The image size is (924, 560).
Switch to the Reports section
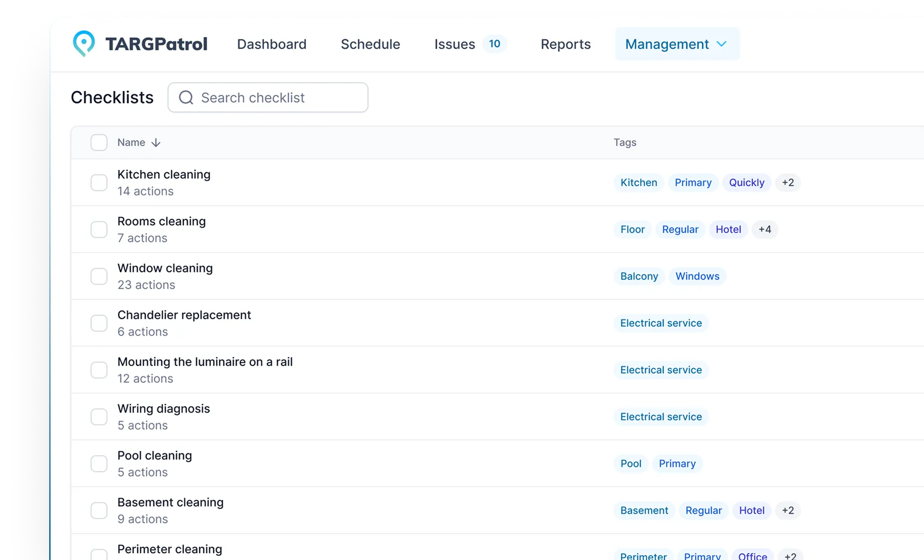(x=565, y=44)
